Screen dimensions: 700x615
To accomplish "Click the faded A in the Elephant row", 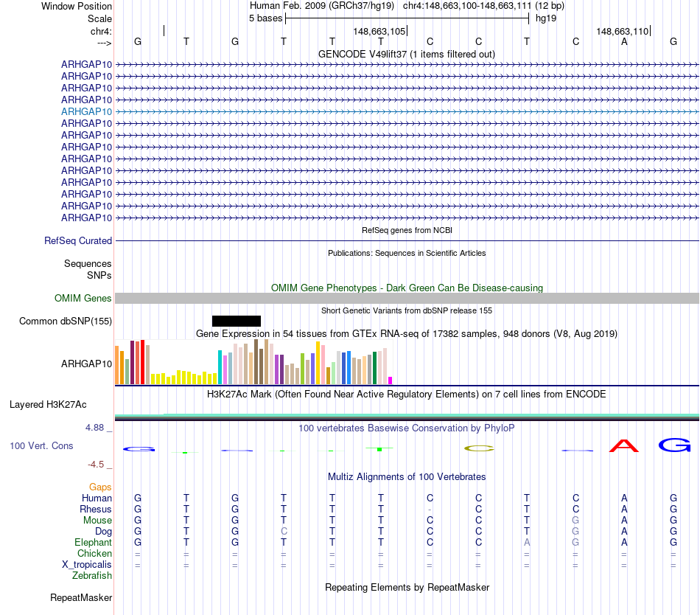I will [527, 542].
